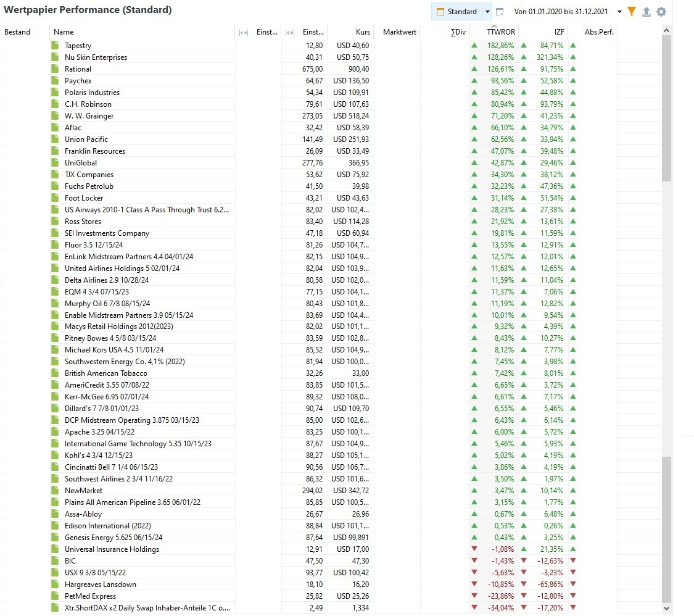Click the security icon beside Nu Skin Enterprises
This screenshot has height=616, width=694.
(x=55, y=57)
